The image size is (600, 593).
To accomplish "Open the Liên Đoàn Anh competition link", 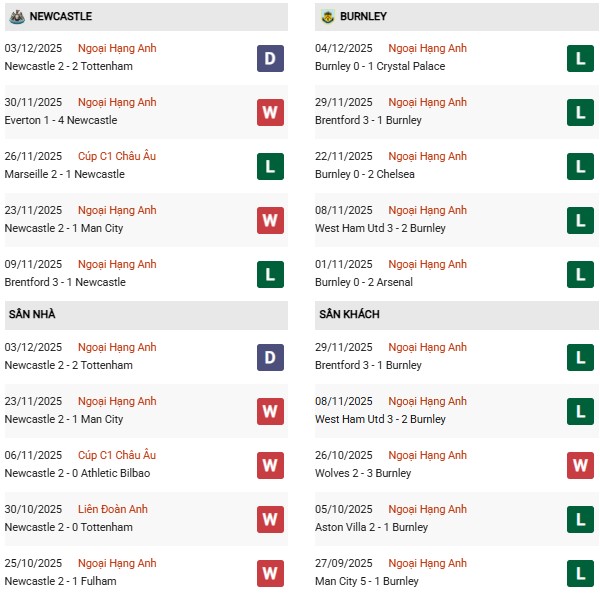I will pos(112,509).
